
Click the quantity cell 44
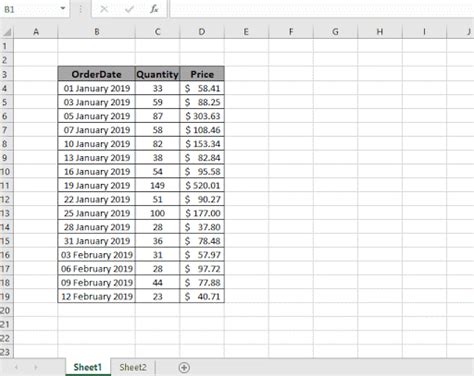[x=157, y=283]
